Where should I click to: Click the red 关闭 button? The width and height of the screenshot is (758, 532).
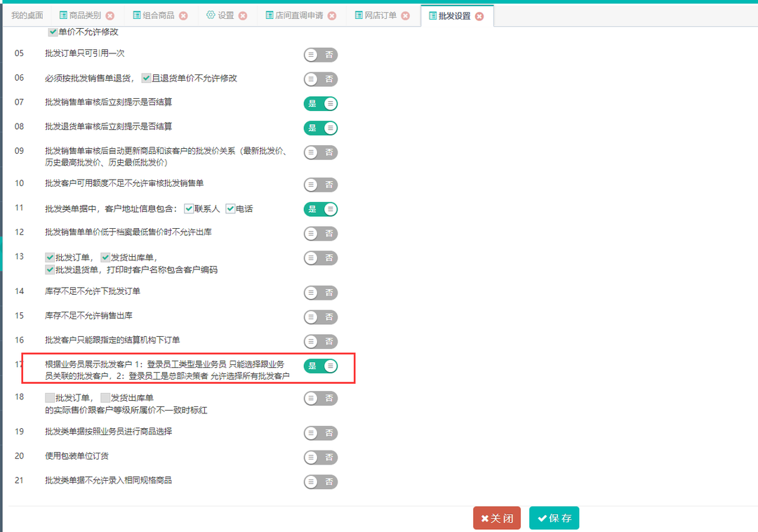pos(497,518)
